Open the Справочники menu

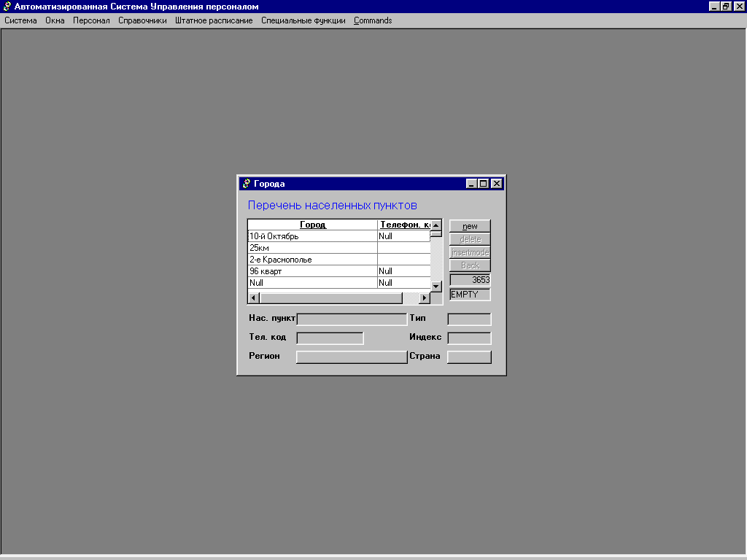tap(142, 20)
